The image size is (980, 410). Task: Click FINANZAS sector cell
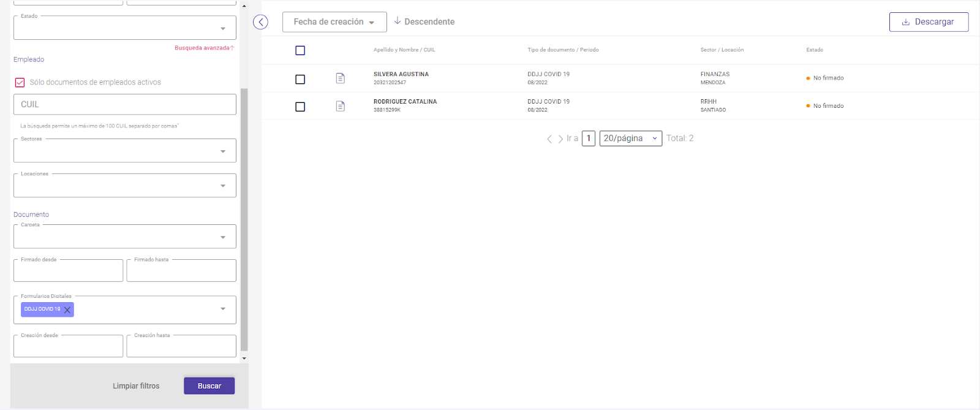coord(715,74)
